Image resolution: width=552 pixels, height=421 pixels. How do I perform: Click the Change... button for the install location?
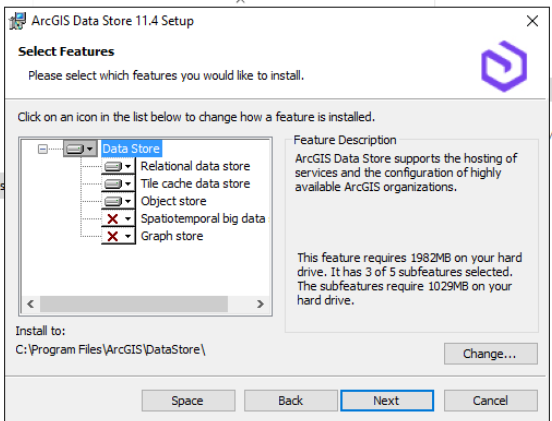(x=490, y=354)
